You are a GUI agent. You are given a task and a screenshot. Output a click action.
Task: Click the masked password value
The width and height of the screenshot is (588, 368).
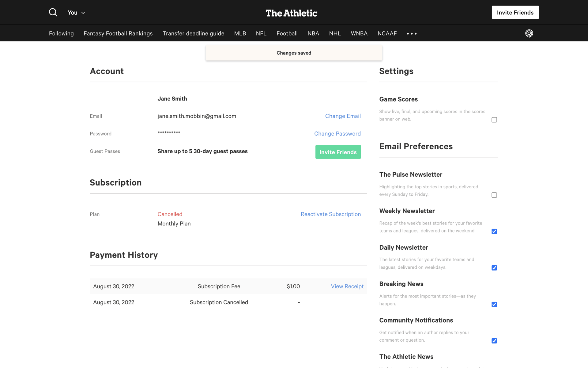pos(169,133)
